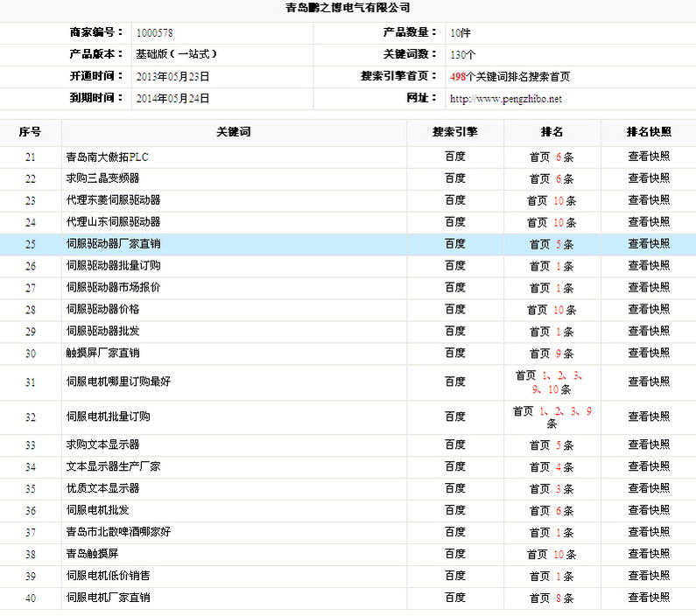Select keyword 伺服电机批量订购

pos(108,416)
